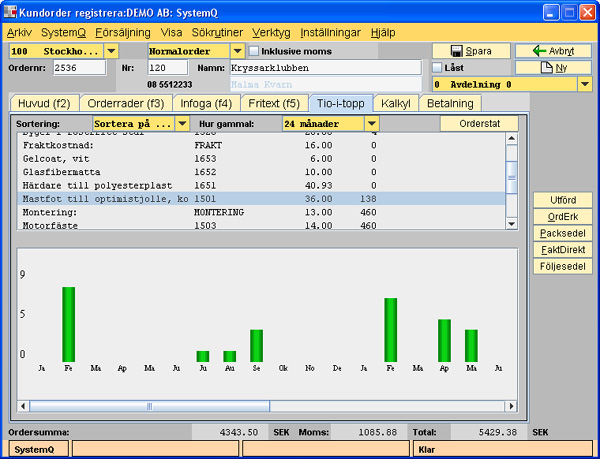The height and width of the screenshot is (459, 600).
Task: Click the greyed Malma Kvarn field
Action: pos(326,84)
